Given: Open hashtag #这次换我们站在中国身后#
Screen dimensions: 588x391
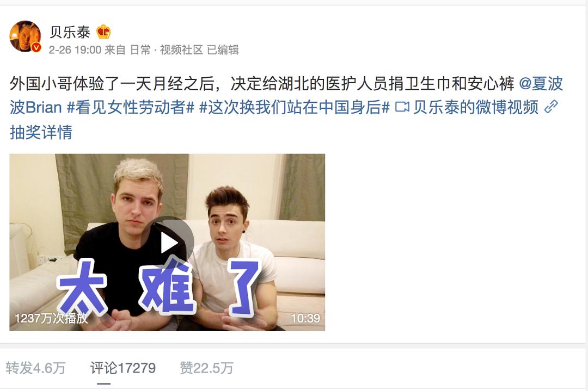Looking at the screenshot, I should pos(295,108).
